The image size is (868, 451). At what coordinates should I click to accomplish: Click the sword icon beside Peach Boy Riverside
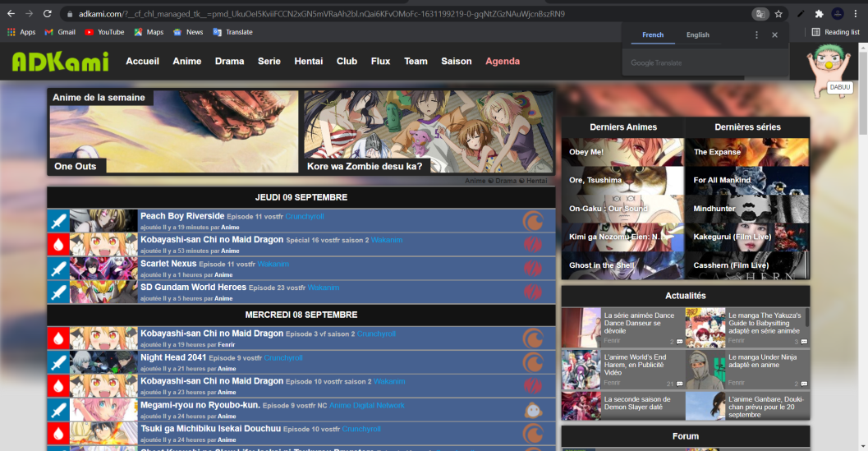pyautogui.click(x=58, y=221)
